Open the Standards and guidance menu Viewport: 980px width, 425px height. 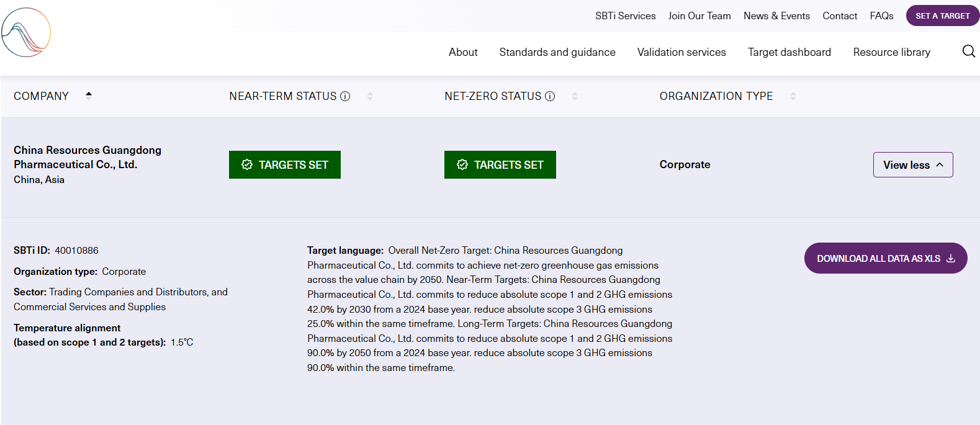click(557, 52)
